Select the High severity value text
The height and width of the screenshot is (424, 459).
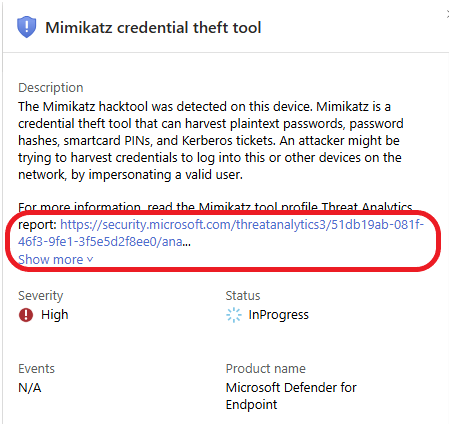pyautogui.click(x=55, y=315)
